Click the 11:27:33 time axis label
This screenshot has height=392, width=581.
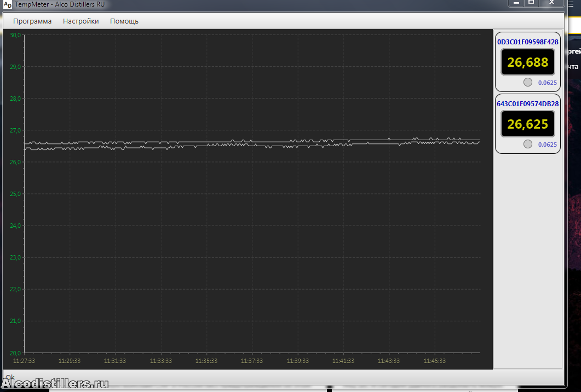coord(24,361)
